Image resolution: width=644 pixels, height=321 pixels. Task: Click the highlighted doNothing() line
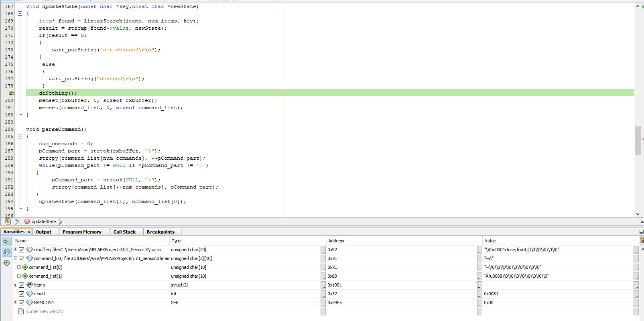330,93
